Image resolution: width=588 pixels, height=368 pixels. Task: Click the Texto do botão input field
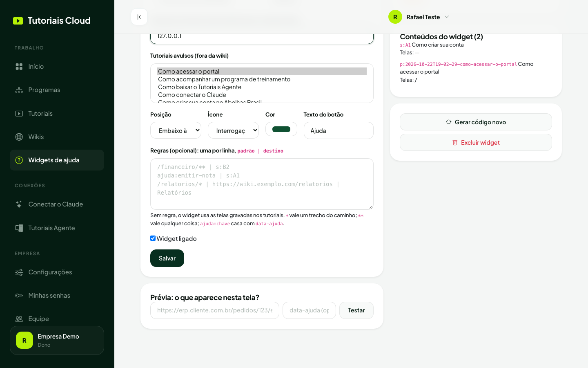tap(339, 130)
